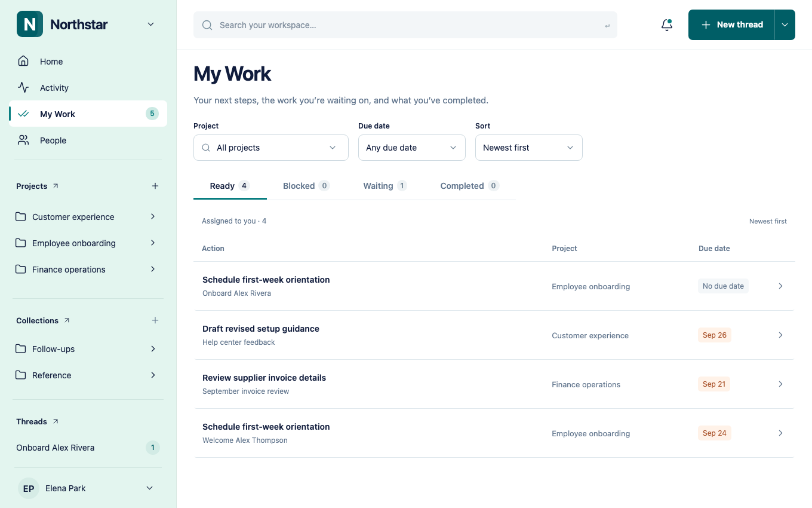Image resolution: width=812 pixels, height=508 pixels.
Task: Click "Welcome Alex Thompson" subtitle text
Action: point(245,440)
